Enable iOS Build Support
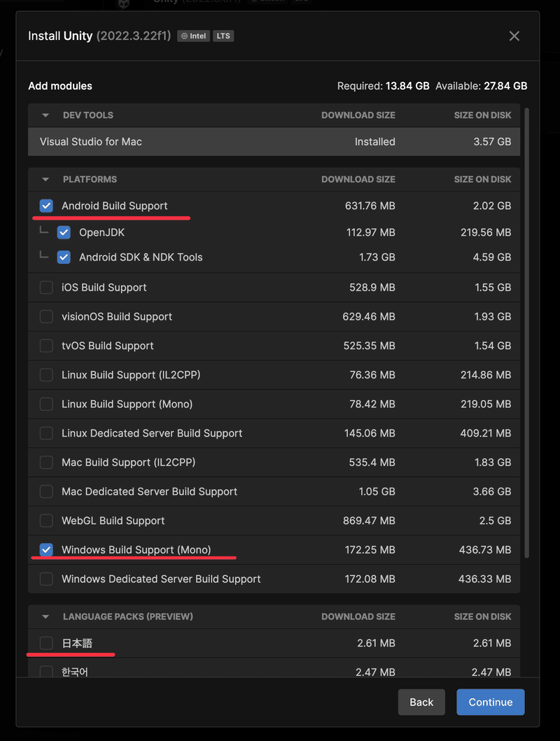Image resolution: width=560 pixels, height=741 pixels. point(46,288)
